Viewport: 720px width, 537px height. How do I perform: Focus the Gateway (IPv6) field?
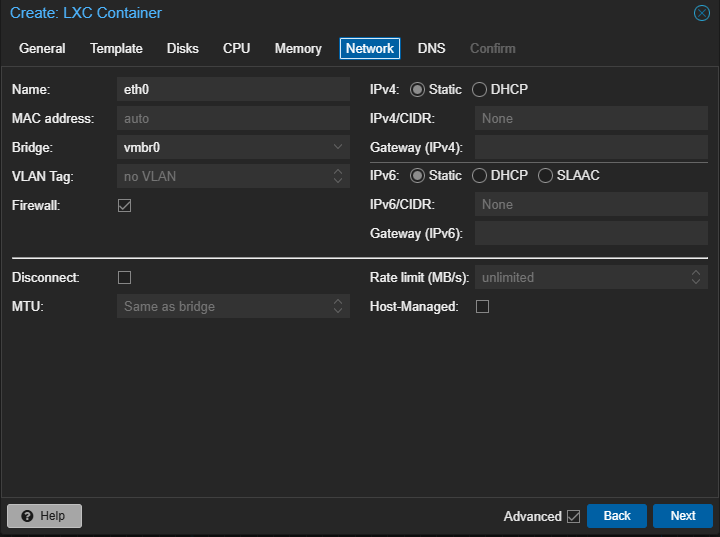click(x=591, y=233)
